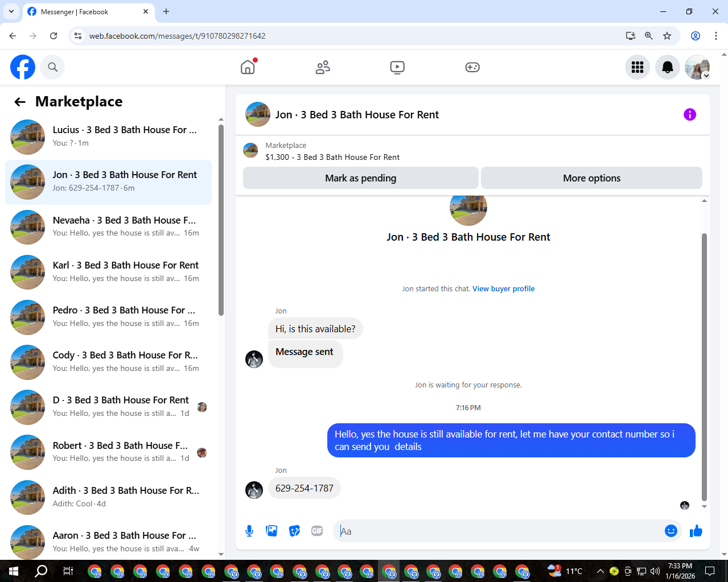Select Jon conversation in list
The width and height of the screenshot is (728, 582).
pyautogui.click(x=108, y=182)
